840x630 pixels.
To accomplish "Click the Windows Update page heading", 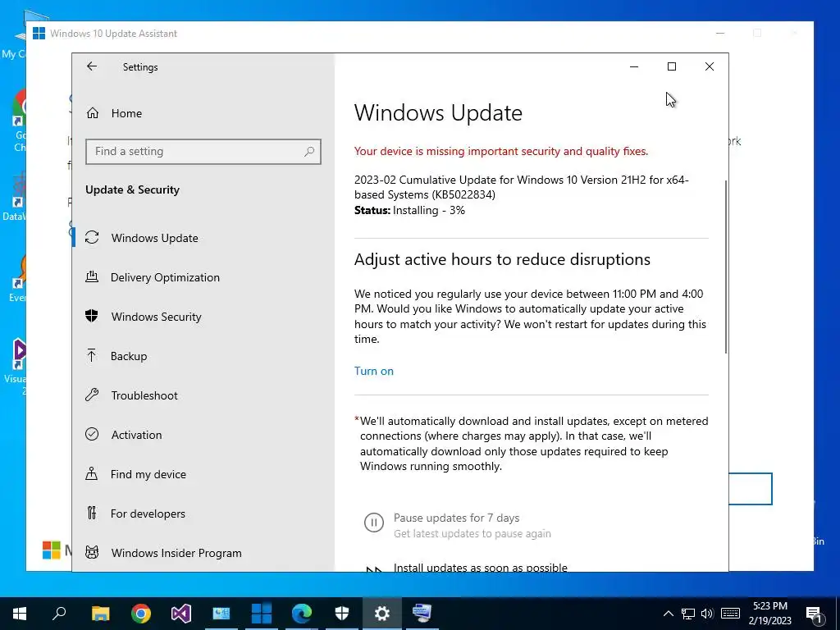I will click(438, 112).
